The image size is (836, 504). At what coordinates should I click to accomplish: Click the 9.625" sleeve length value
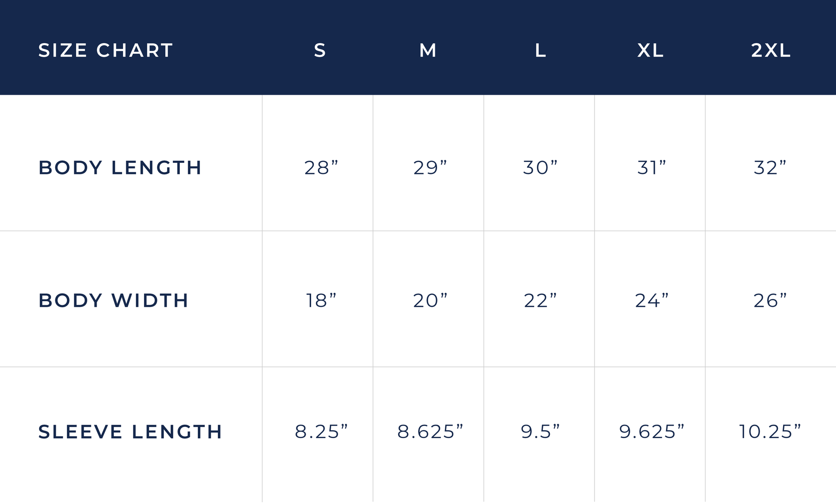tap(652, 432)
